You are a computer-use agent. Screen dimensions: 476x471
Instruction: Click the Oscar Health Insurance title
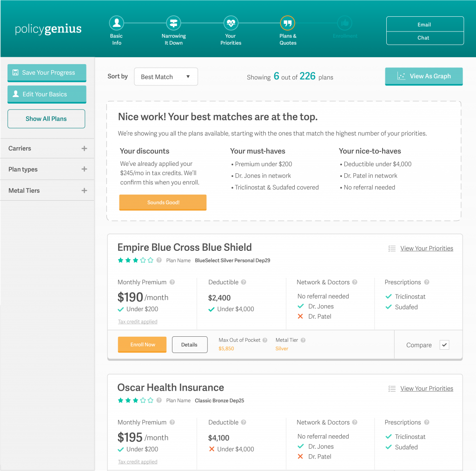(x=171, y=387)
